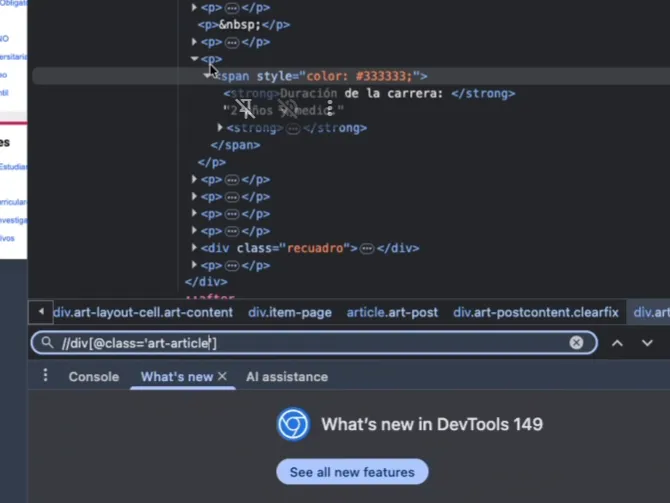Select article.art-post breadcrumb

coord(392,312)
